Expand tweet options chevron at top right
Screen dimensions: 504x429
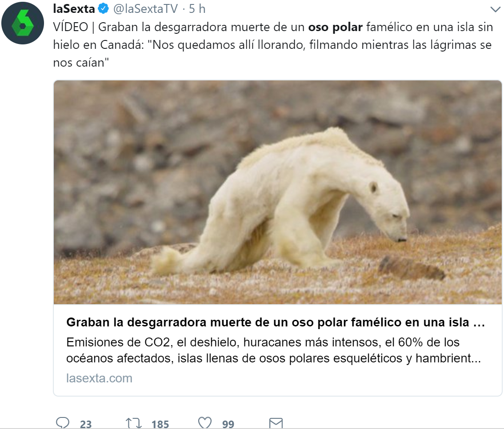coord(495,9)
